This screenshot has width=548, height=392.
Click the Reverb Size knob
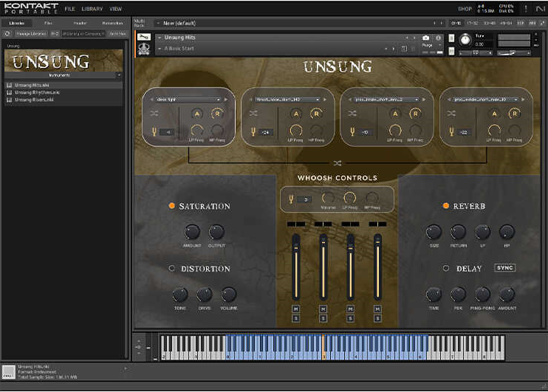click(434, 232)
